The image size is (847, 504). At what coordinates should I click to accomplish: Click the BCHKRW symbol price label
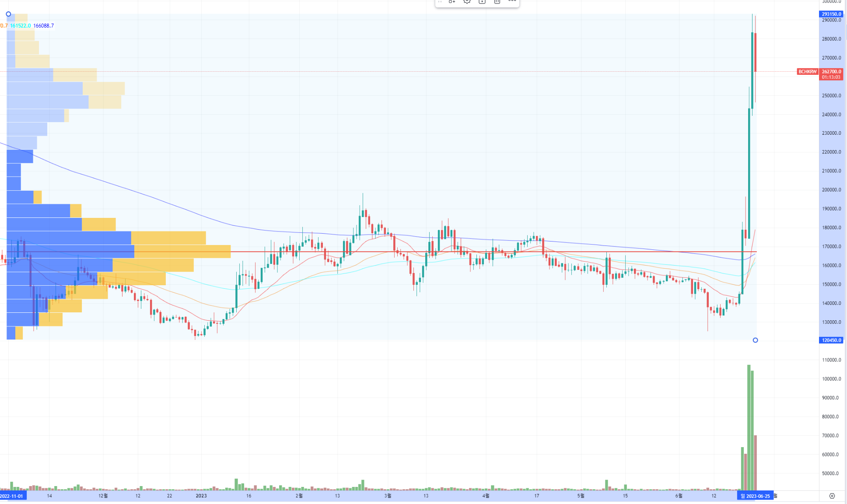pyautogui.click(x=807, y=71)
